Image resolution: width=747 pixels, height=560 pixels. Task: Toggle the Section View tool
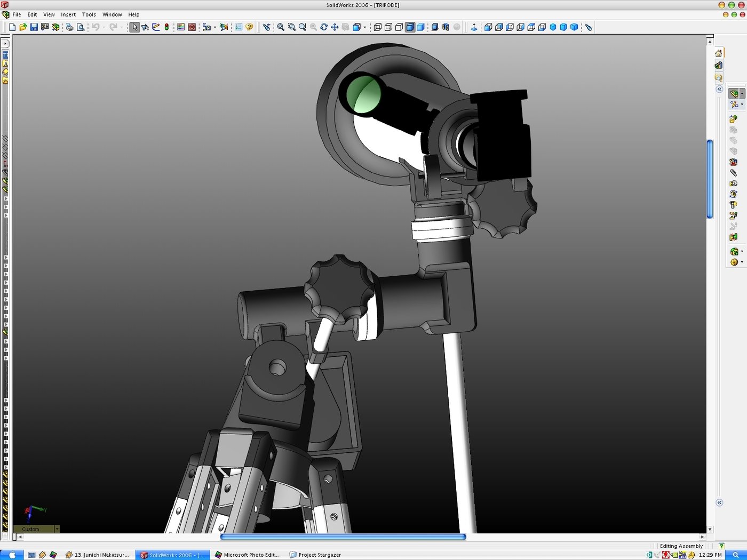click(446, 27)
